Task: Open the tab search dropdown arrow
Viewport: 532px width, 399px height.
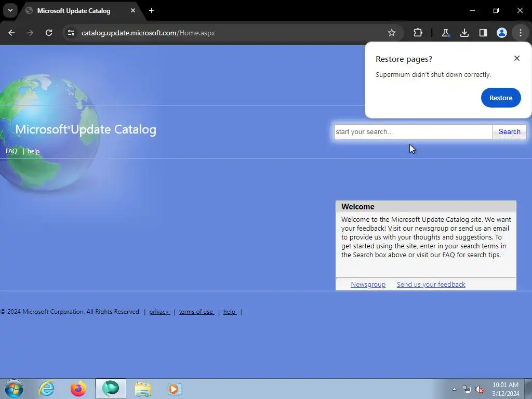Action: click(x=10, y=10)
